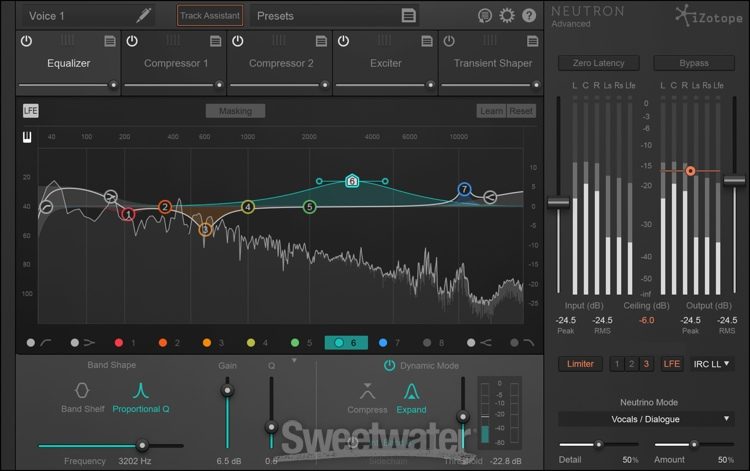The width and height of the screenshot is (750, 471).
Task: Select EQ node 5 on the graph
Action: (x=309, y=207)
